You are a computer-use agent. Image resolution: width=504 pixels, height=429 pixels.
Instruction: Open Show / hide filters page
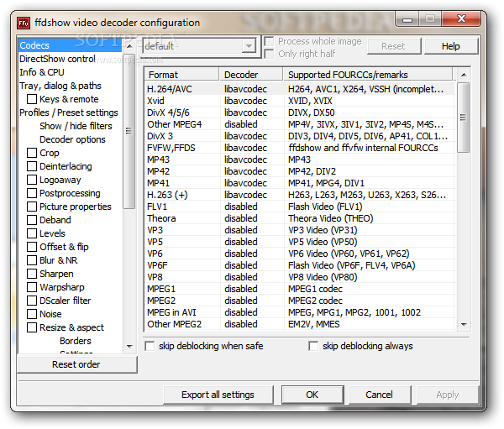[x=76, y=126]
